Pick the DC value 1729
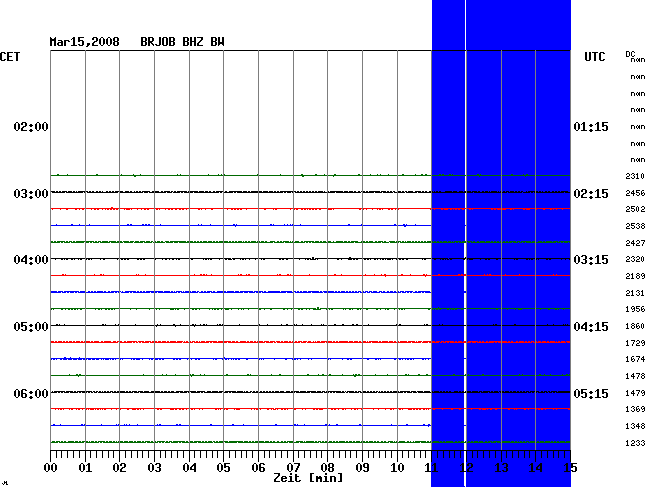Viewport: 650px width, 494px height. 635,343
